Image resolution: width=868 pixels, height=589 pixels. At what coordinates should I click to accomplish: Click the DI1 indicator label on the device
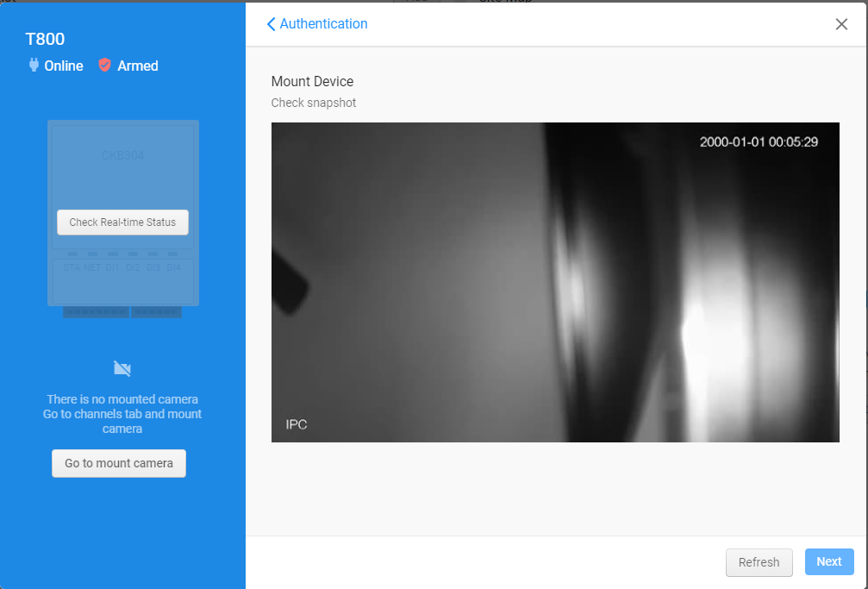[112, 267]
